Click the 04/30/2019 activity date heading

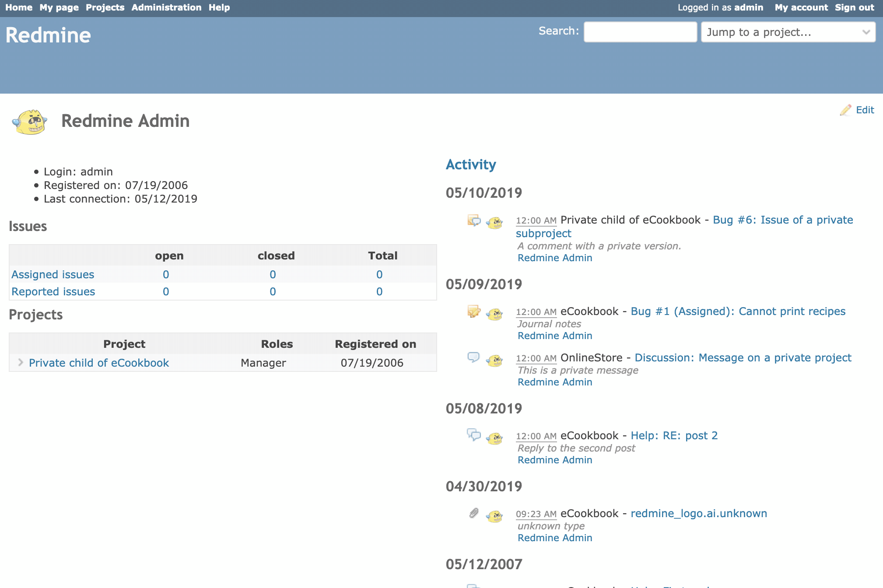(x=484, y=486)
